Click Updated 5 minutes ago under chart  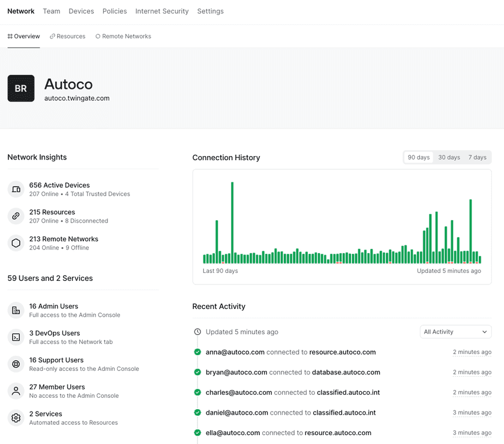pos(449,271)
